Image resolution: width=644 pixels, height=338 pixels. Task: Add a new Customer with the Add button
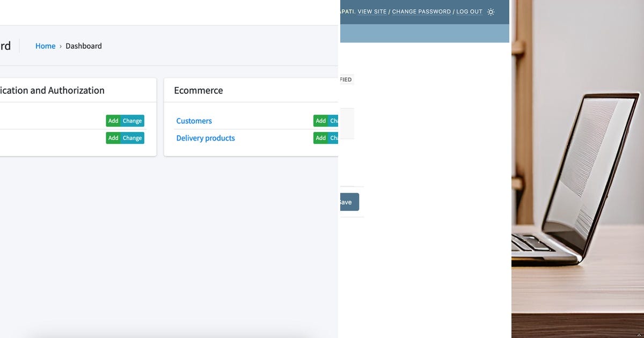tap(320, 121)
